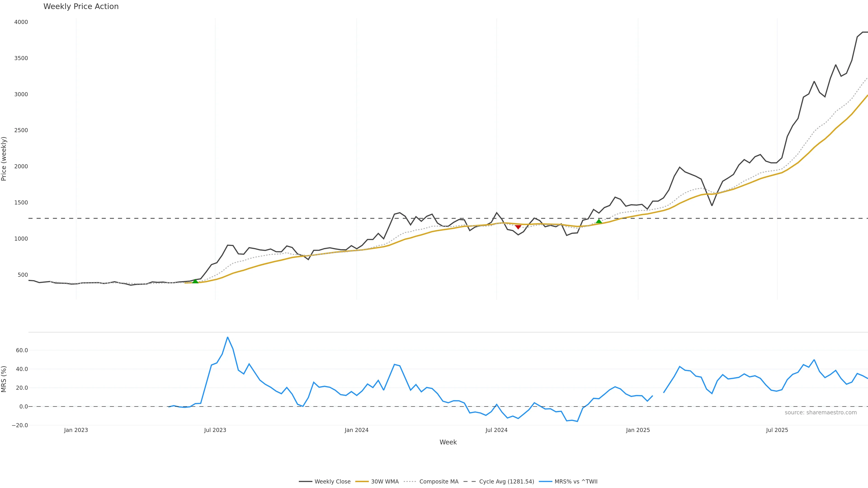The image size is (868, 488).
Task: Click the 60.0 MRS axis tick label
Action: 22,350
